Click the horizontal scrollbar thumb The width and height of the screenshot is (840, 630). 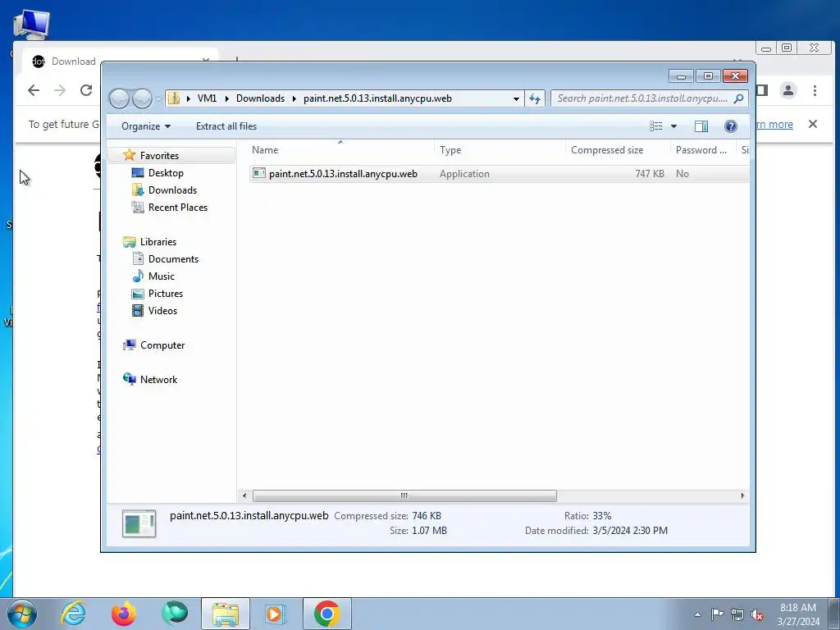coord(404,495)
